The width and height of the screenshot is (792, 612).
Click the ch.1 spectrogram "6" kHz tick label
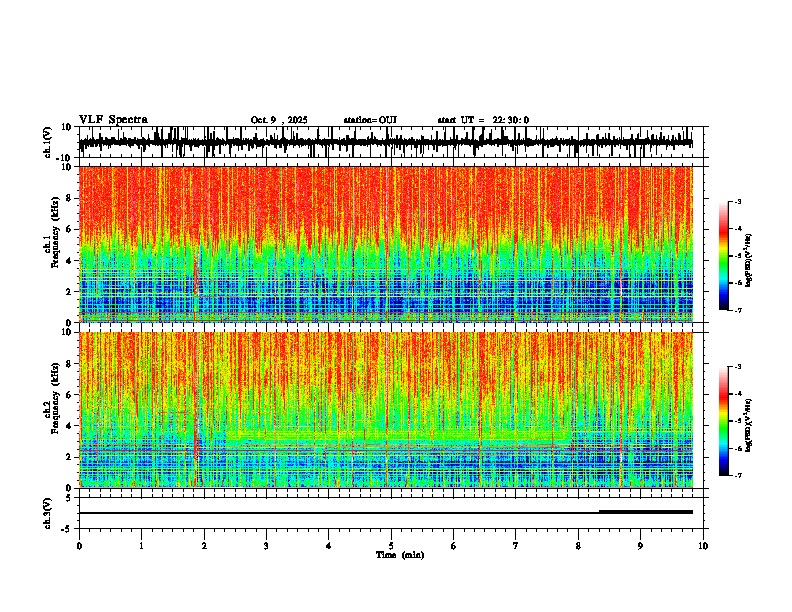(70, 229)
